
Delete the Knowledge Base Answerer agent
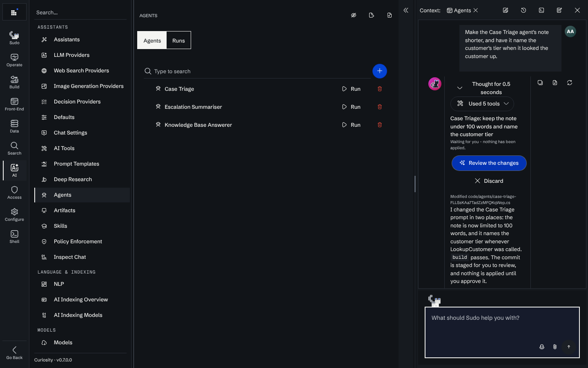379,125
